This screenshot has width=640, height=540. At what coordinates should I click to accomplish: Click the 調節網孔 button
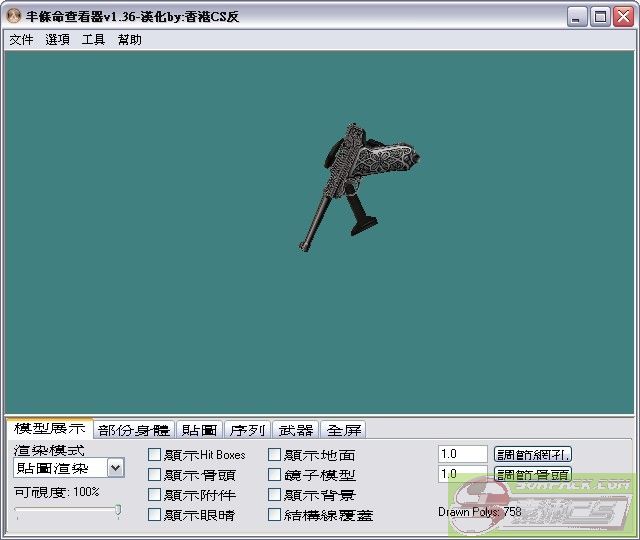click(533, 454)
